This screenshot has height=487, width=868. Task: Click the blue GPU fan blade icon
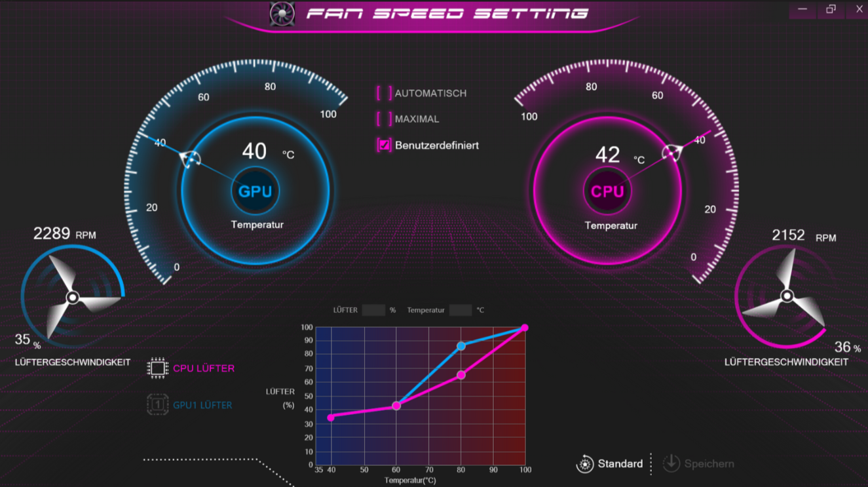click(73, 298)
